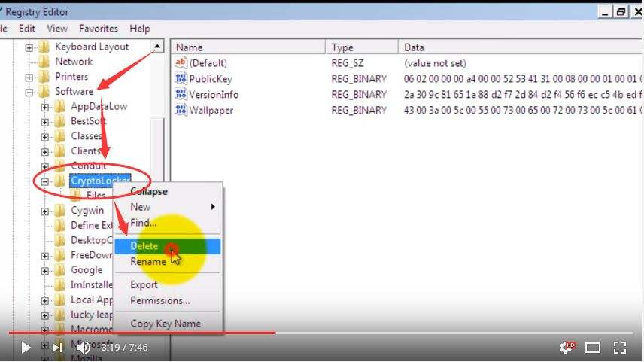Click the PublicKey binary value icon
Image resolution: width=644 pixels, height=362 pixels.
click(181, 79)
